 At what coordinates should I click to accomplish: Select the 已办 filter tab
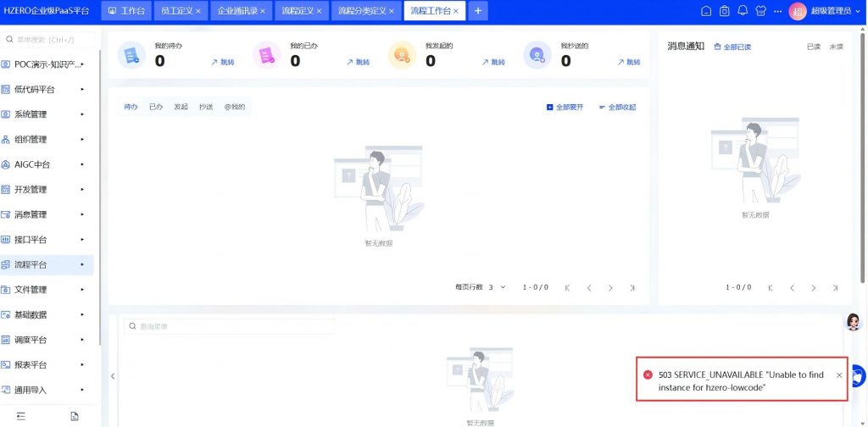pyautogui.click(x=156, y=107)
